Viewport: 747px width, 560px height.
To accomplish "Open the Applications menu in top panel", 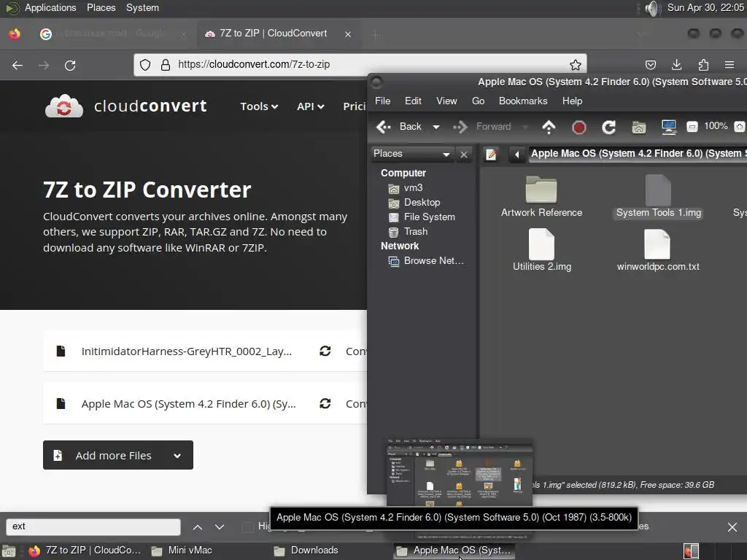I will click(50, 8).
